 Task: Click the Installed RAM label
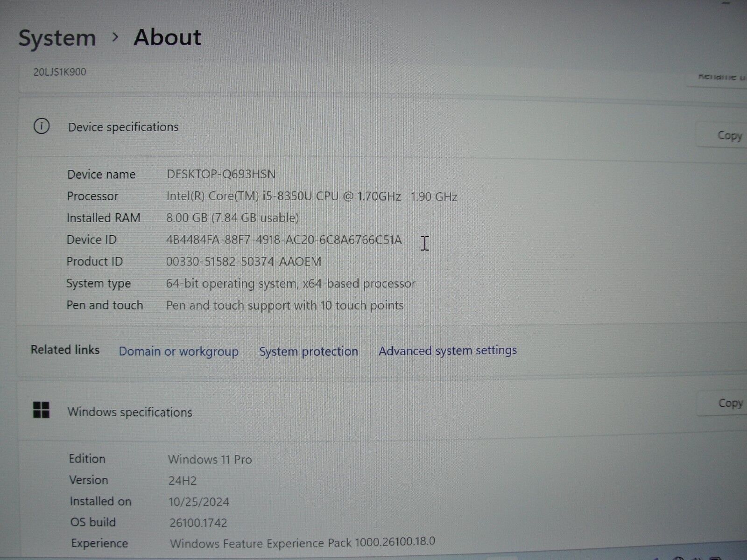[103, 218]
